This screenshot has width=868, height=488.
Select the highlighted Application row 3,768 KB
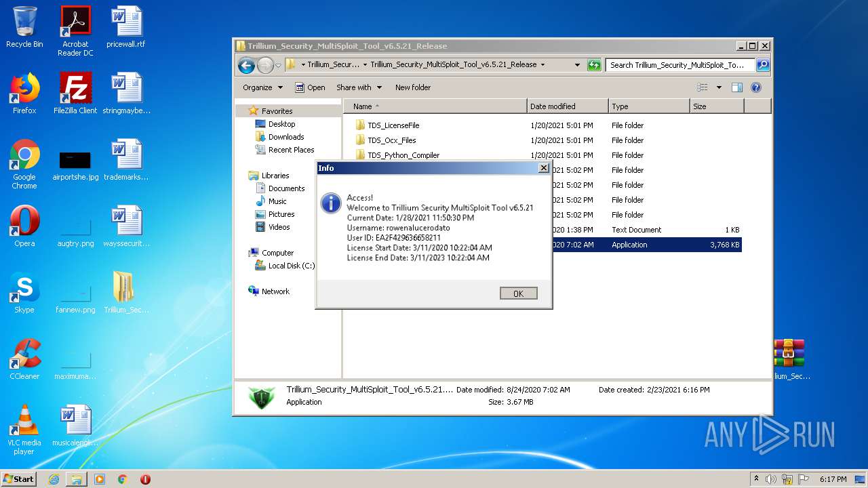(647, 245)
